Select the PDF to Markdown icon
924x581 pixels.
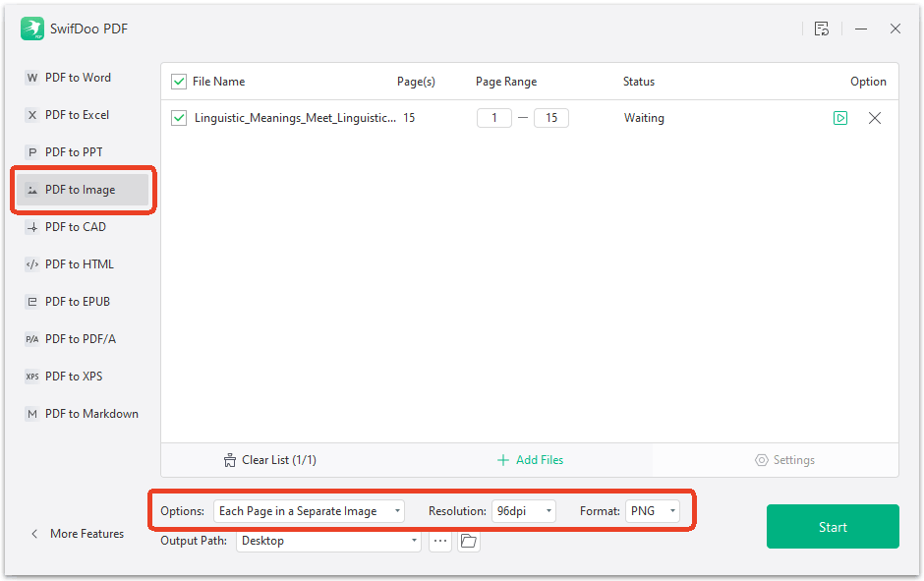(32, 414)
